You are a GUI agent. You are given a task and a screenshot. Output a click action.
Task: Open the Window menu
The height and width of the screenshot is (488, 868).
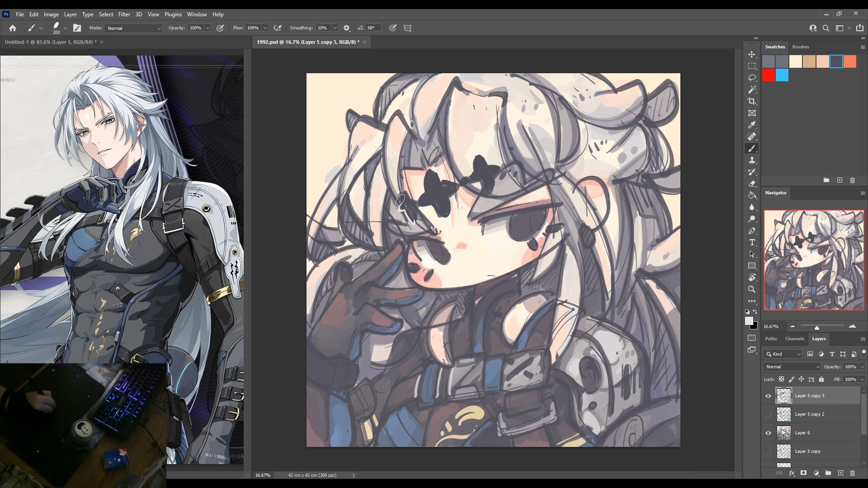(x=197, y=14)
